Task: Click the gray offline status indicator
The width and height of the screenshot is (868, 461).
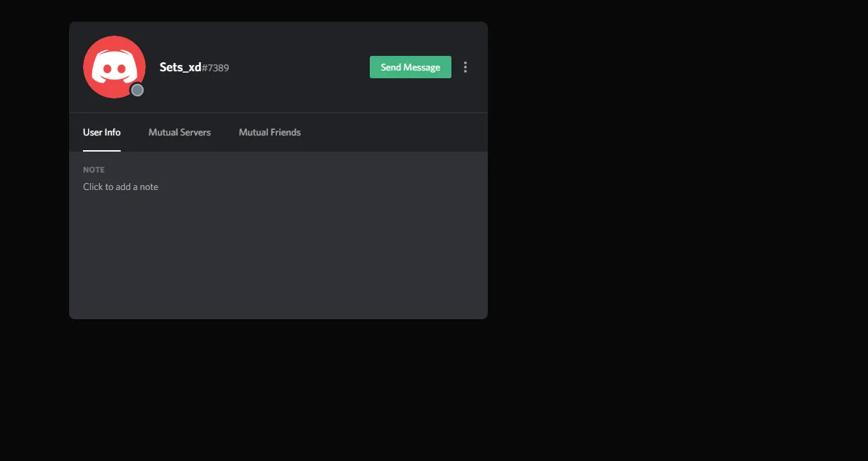Action: click(137, 90)
